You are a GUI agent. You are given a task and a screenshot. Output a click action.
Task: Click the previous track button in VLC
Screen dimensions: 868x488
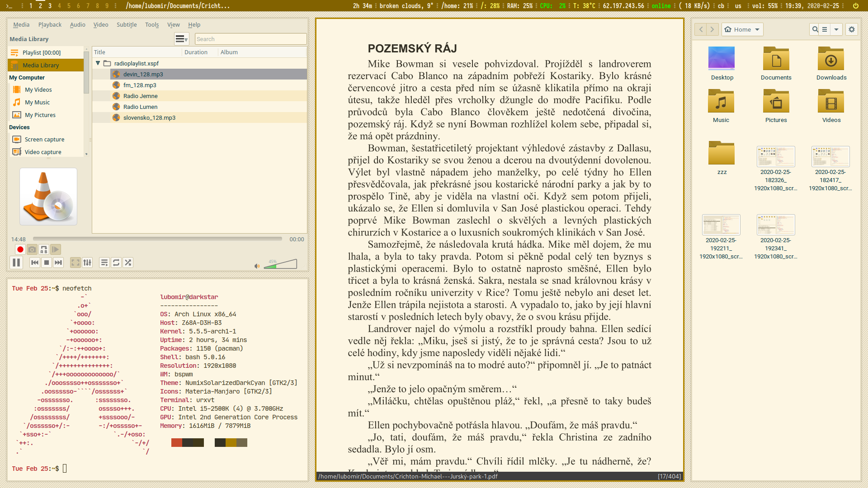(35, 263)
